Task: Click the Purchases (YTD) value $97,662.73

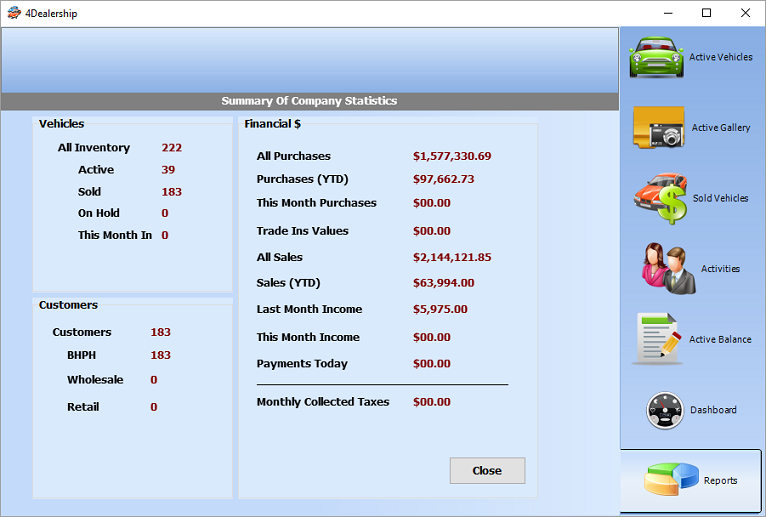Action: (443, 179)
